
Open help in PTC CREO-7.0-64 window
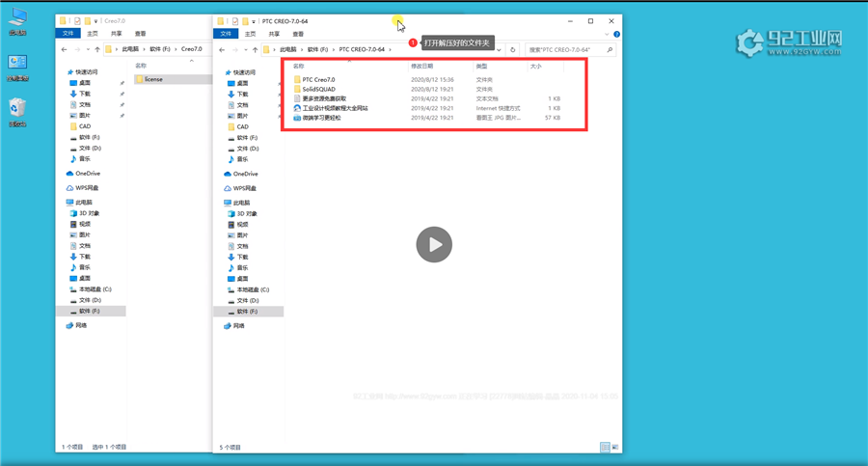tap(616, 35)
